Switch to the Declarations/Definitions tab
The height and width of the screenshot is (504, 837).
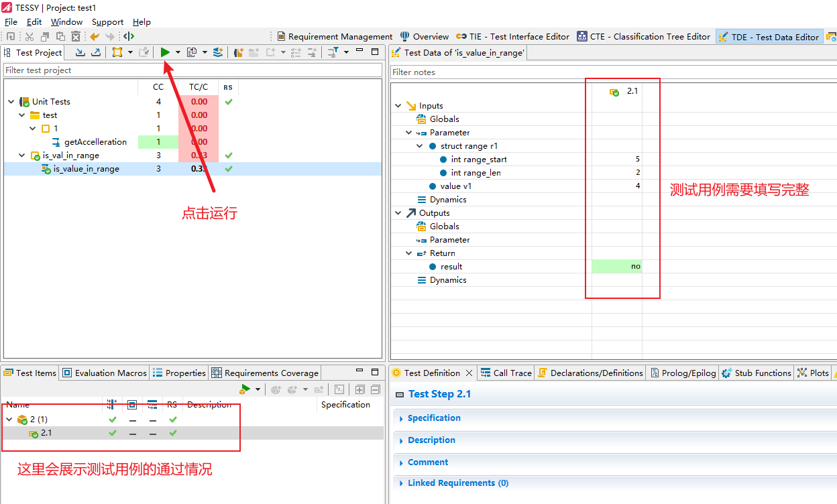coord(591,373)
